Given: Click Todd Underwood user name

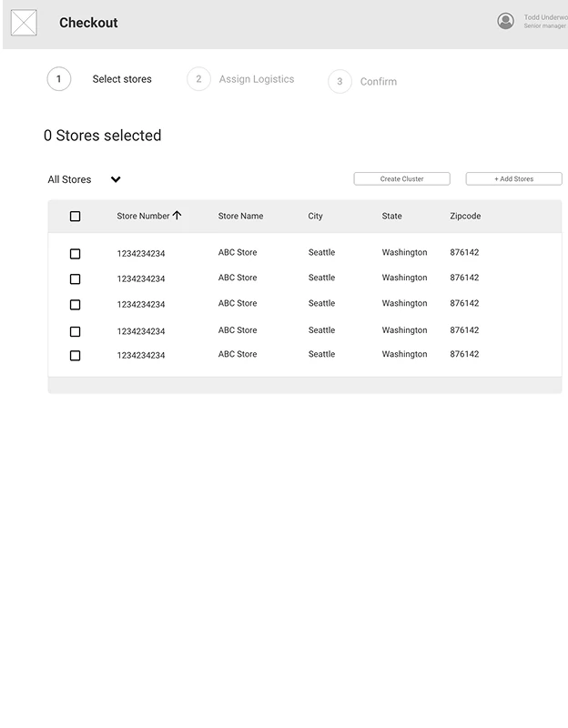Looking at the screenshot, I should [546, 17].
